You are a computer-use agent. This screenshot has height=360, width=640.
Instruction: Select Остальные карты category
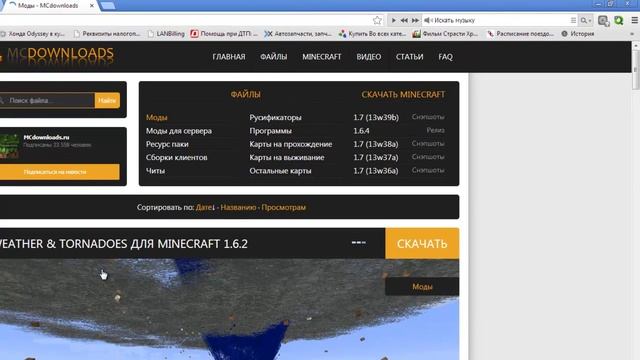[x=280, y=171]
